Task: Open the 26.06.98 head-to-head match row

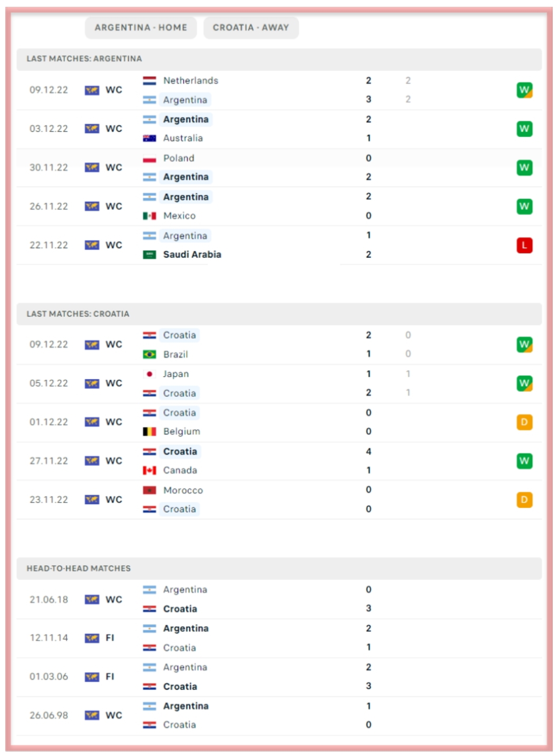Action: click(x=263, y=715)
